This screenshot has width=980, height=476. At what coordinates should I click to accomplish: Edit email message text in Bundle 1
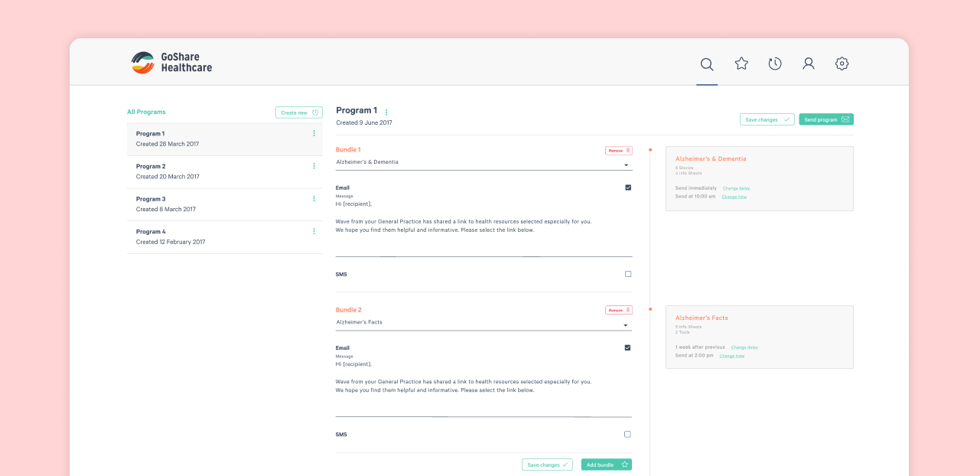(x=484, y=227)
